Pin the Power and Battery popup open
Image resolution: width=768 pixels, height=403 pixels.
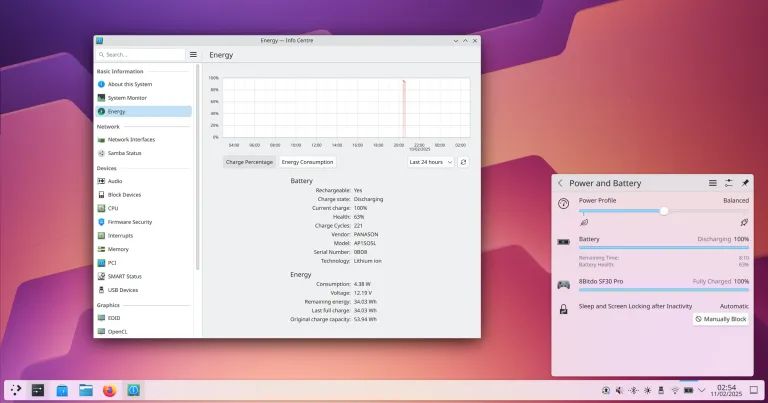[745, 183]
